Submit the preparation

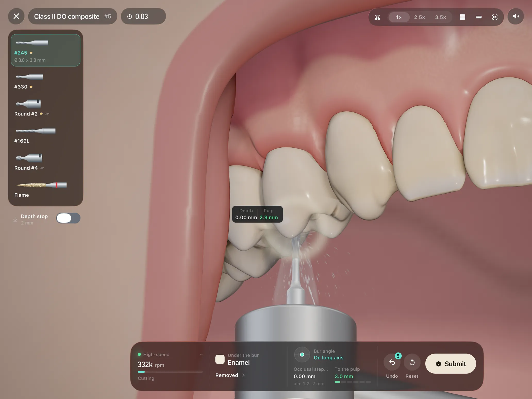(x=451, y=363)
